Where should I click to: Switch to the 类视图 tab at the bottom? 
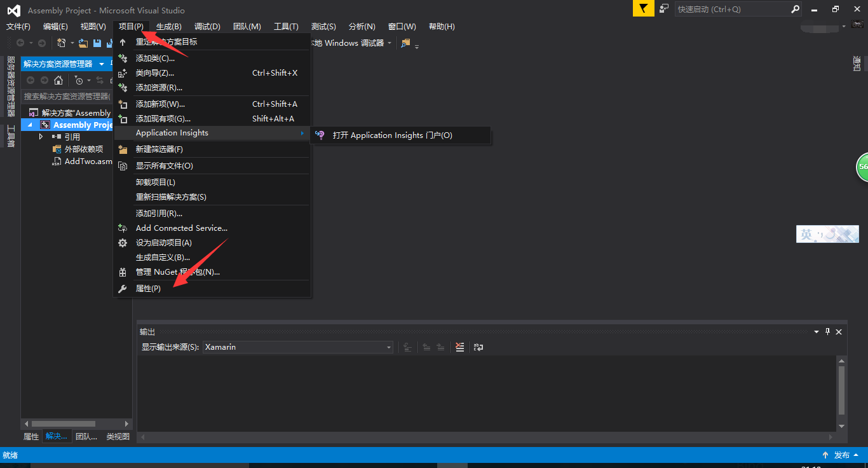click(117, 436)
